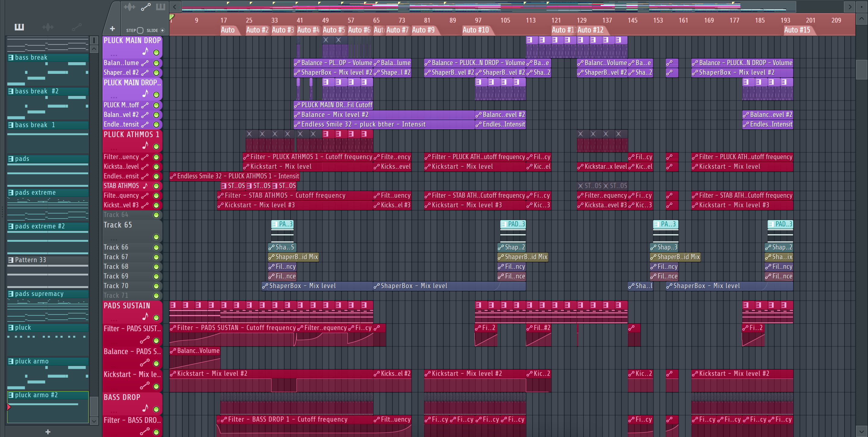
Task: Click the picker list down arrow
Action: 94,421
